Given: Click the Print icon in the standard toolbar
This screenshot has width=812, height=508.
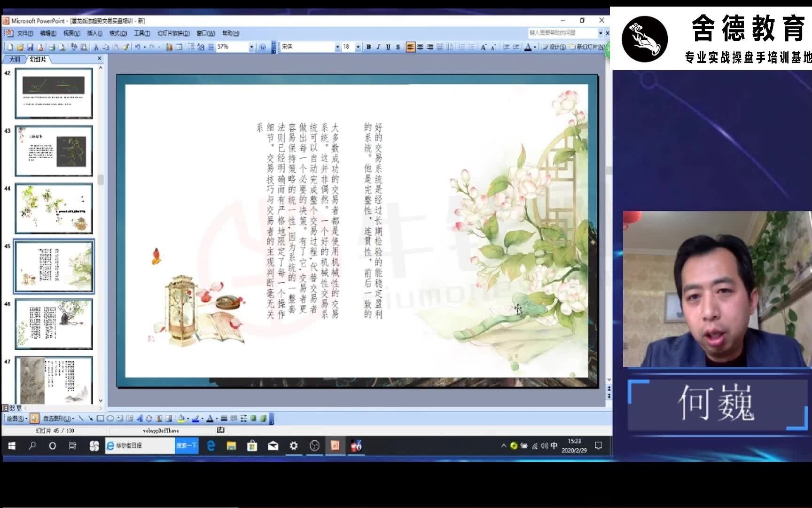Looking at the screenshot, I should click(52, 47).
